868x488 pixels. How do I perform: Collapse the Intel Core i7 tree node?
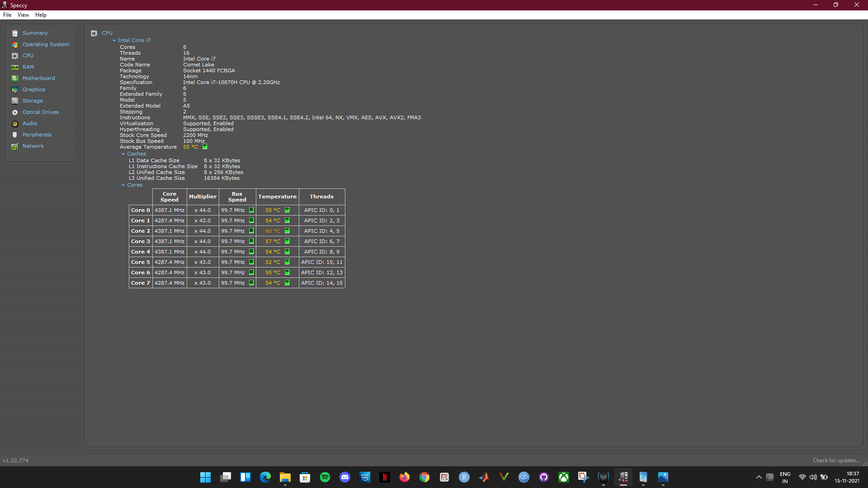(114, 41)
